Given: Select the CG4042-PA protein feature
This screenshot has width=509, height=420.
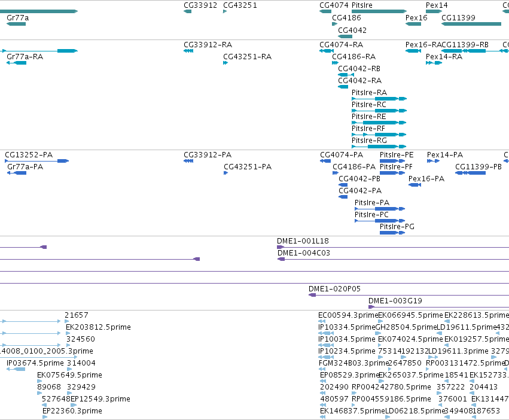Looking at the screenshot, I should coord(343,197).
